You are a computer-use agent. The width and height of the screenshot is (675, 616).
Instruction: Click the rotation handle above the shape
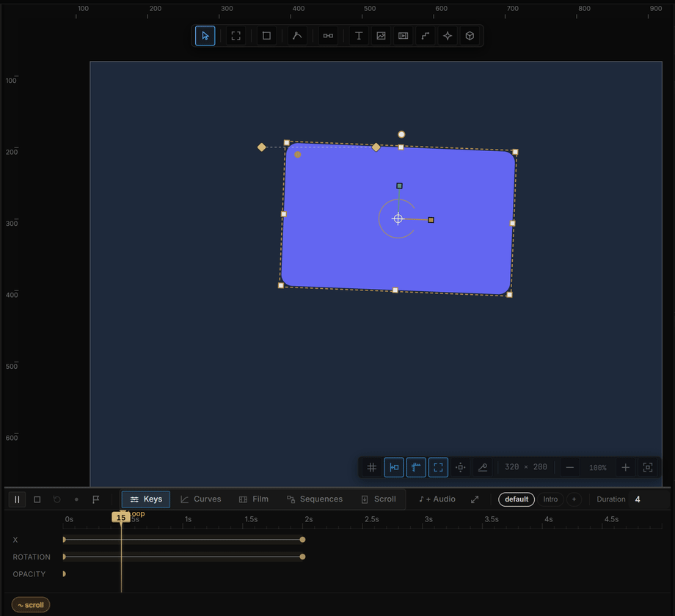coord(401,135)
